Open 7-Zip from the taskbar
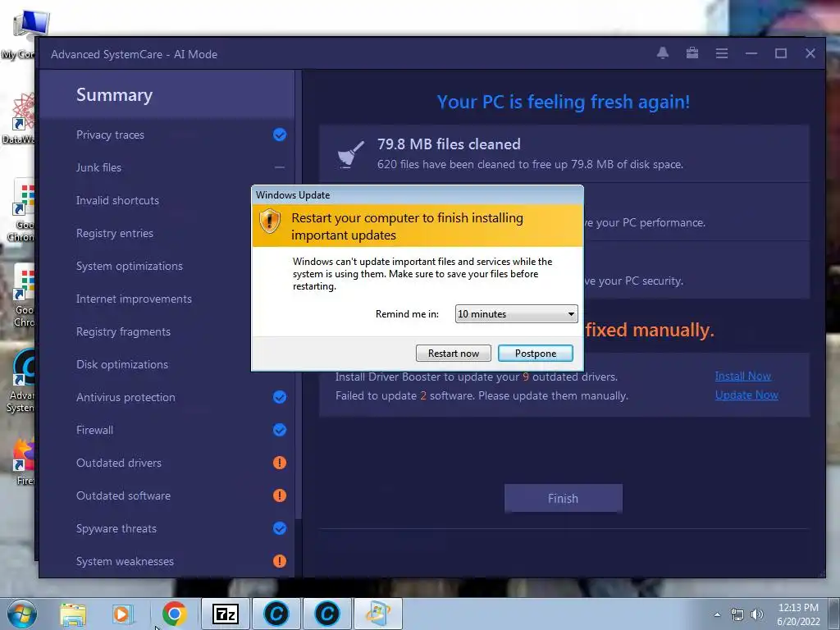This screenshot has height=630, width=840. pos(226,614)
